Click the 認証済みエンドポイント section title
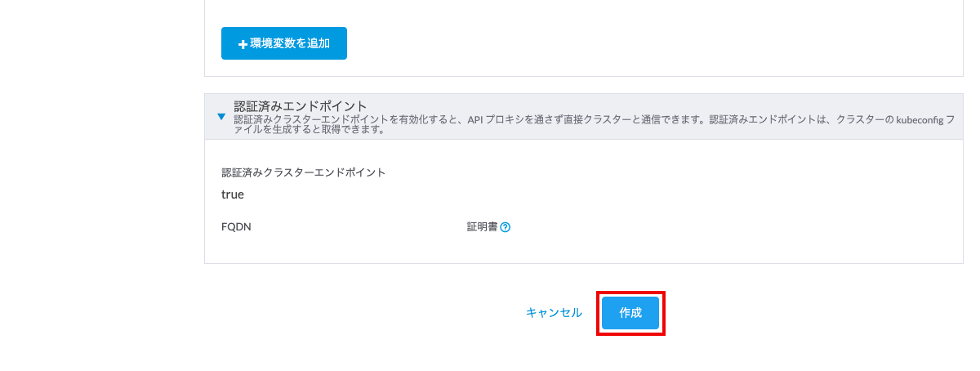The width and height of the screenshot is (980, 371). pyautogui.click(x=301, y=106)
